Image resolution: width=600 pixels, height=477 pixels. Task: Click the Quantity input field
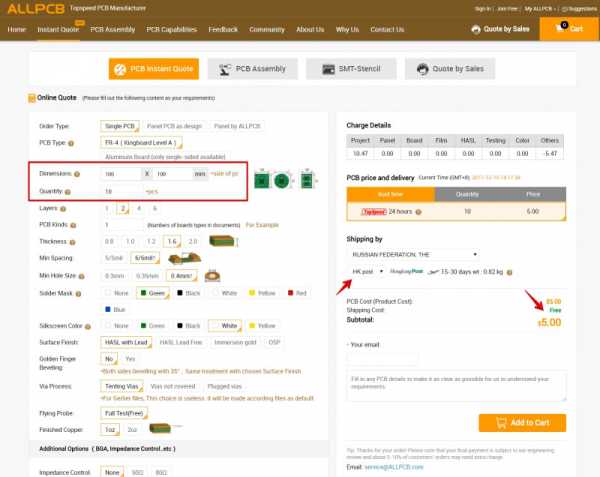[122, 191]
